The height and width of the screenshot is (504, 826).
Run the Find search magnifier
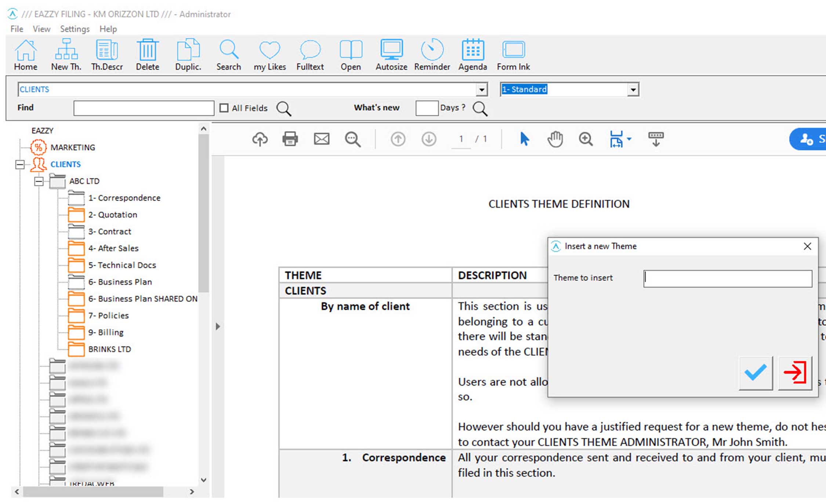[x=284, y=109]
